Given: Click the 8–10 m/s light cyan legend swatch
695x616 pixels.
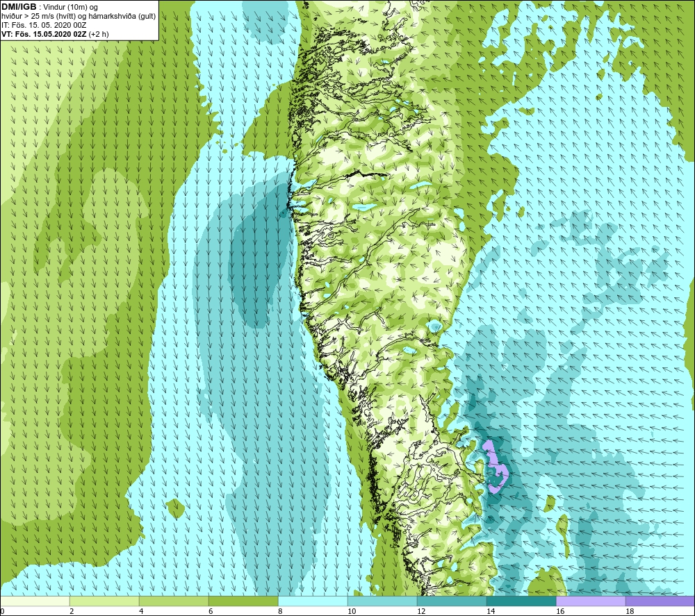Looking at the screenshot, I should click(x=313, y=601).
